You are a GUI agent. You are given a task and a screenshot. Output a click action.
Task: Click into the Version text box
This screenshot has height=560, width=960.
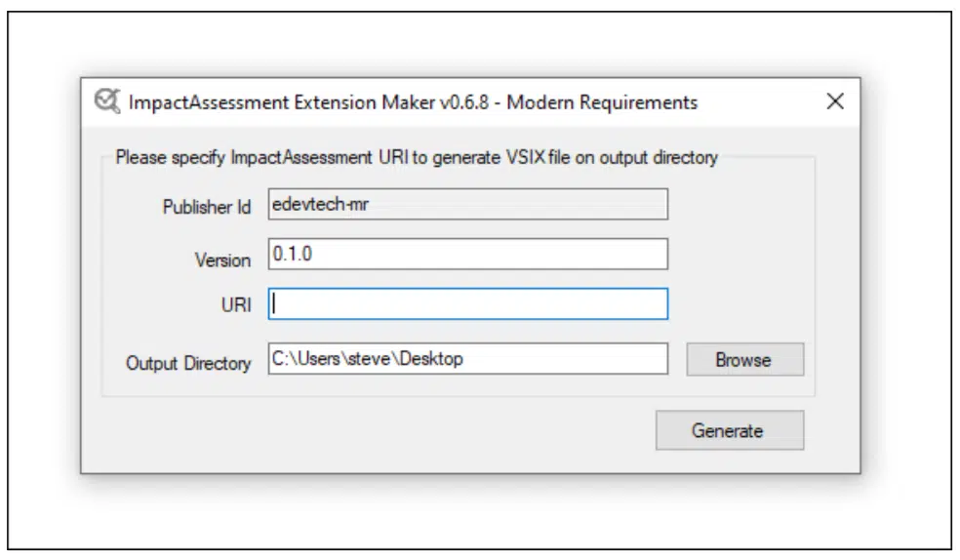468,254
